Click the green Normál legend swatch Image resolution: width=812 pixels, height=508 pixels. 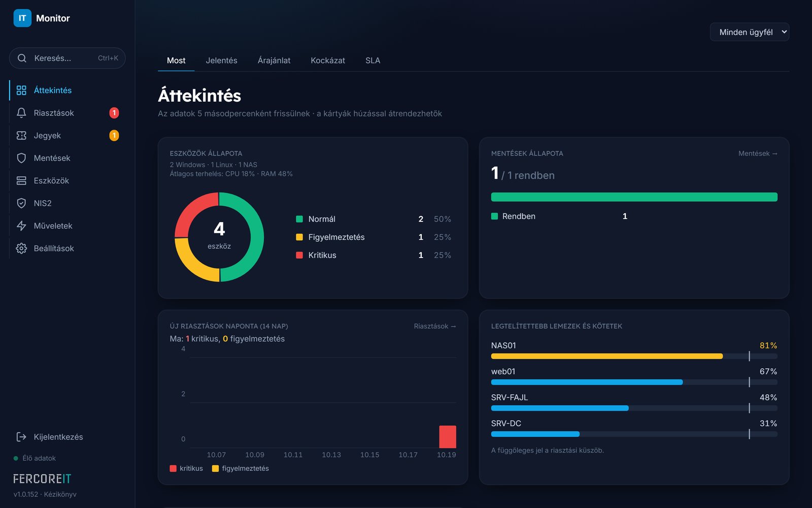(299, 219)
